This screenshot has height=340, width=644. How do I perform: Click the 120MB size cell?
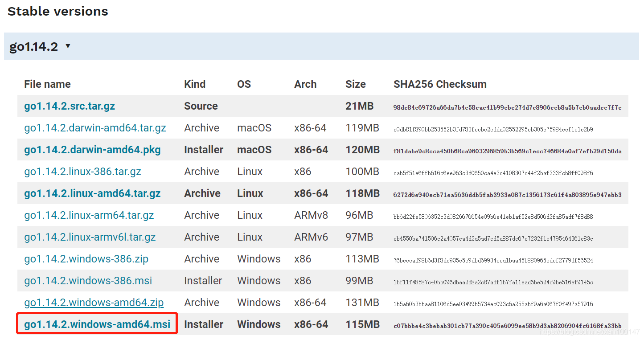click(x=363, y=150)
